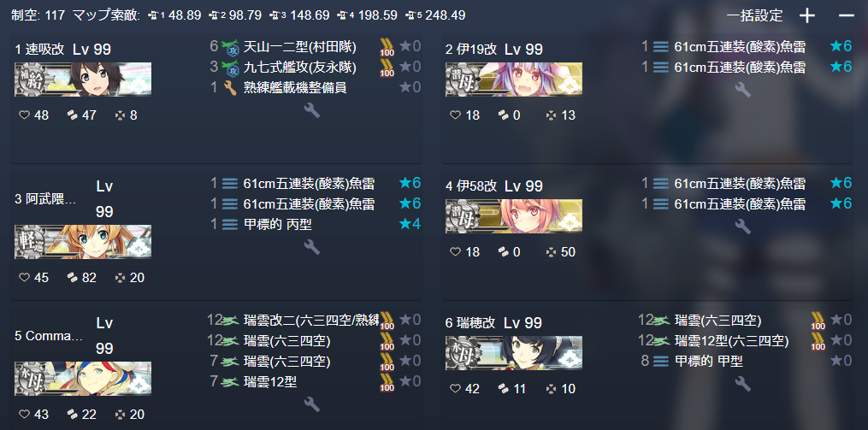Image resolution: width=868 pixels, height=430 pixels.
Task: Click 伊58改 Lv 99 ship name
Action: 493,186
